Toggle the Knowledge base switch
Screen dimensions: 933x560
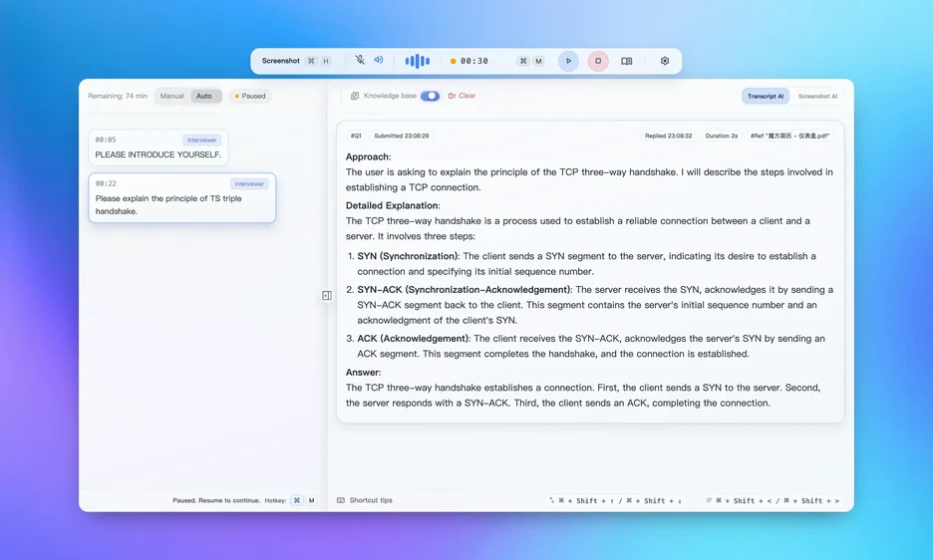430,97
